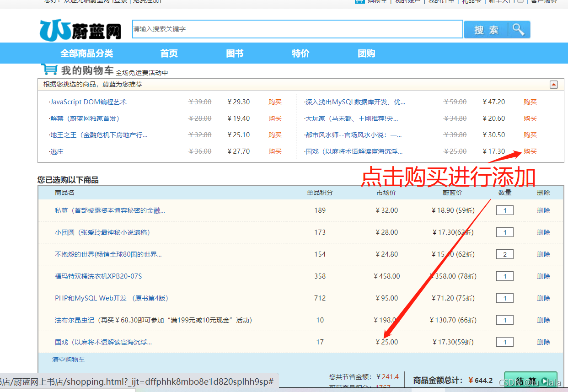Image resolution: width=568 pixels, height=392 pixels.
Task: Focus the search keyword input field
Action: pyautogui.click(x=298, y=29)
